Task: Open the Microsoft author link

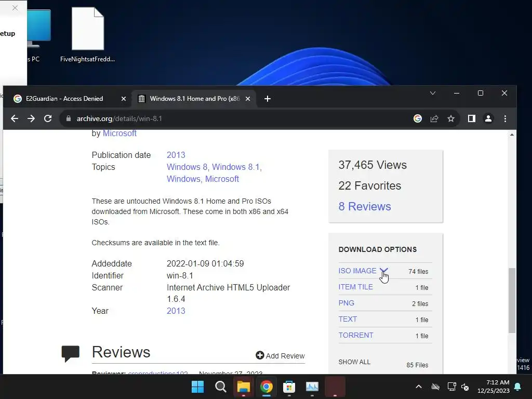Action: (x=119, y=134)
